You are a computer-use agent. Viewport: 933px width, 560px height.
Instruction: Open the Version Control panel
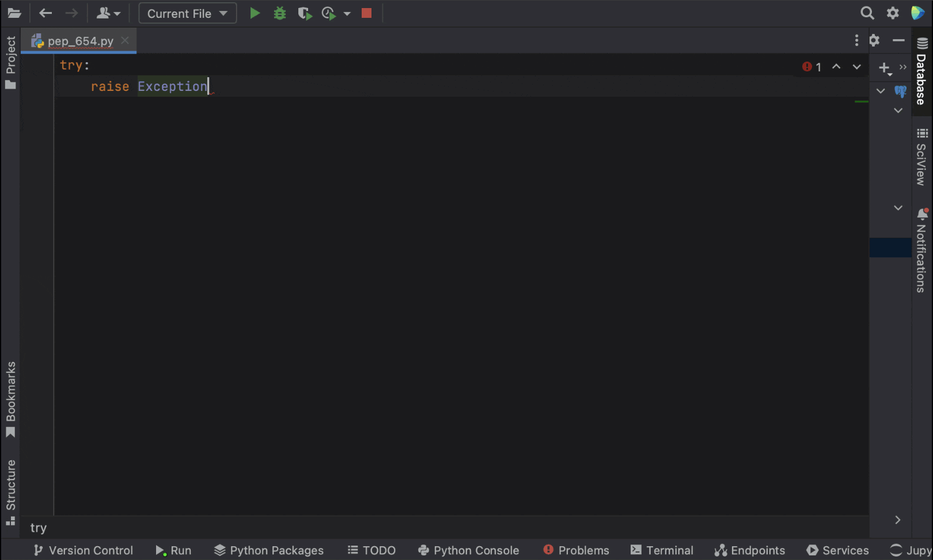point(83,550)
